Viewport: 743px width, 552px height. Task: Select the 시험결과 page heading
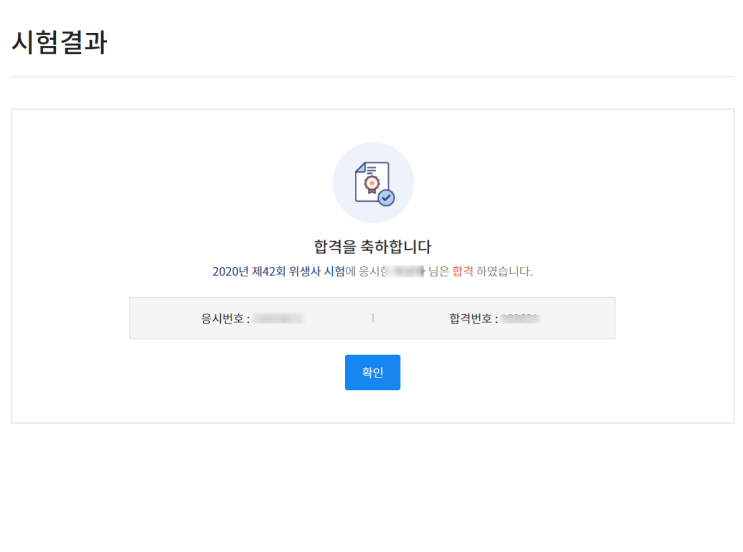60,42
